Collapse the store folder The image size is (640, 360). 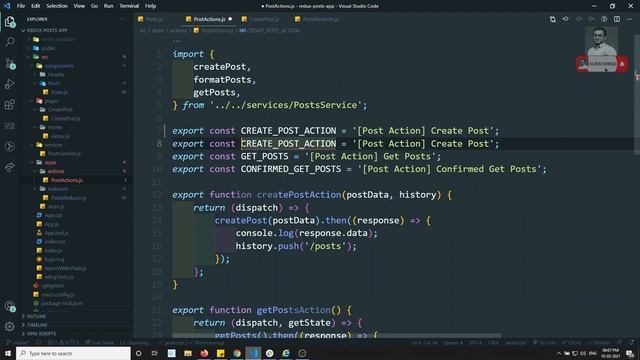tap(50, 162)
